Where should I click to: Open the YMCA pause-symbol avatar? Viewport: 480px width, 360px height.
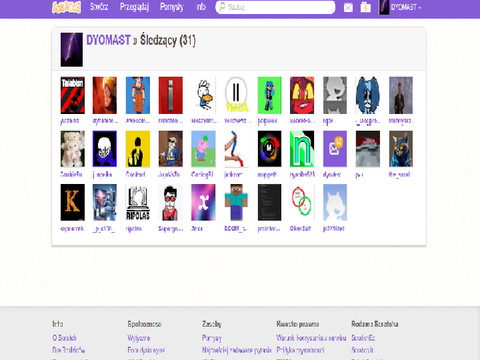point(236,95)
